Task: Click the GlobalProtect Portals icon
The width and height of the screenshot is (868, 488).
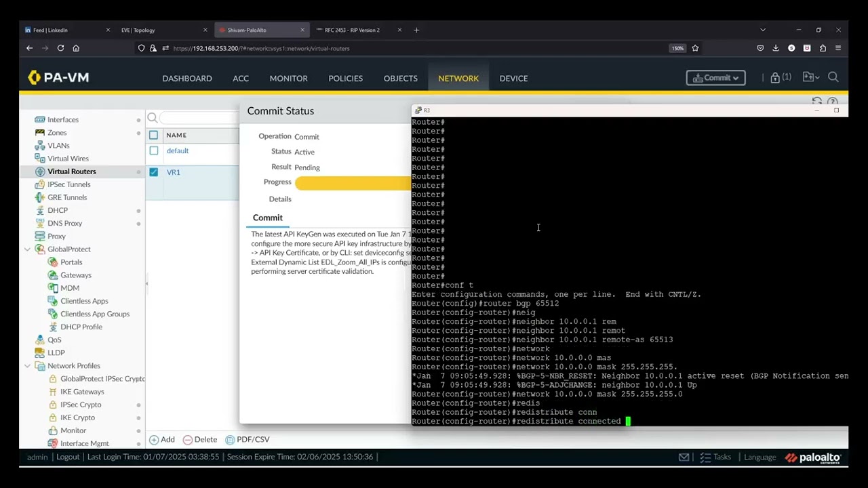Action: coord(53,262)
